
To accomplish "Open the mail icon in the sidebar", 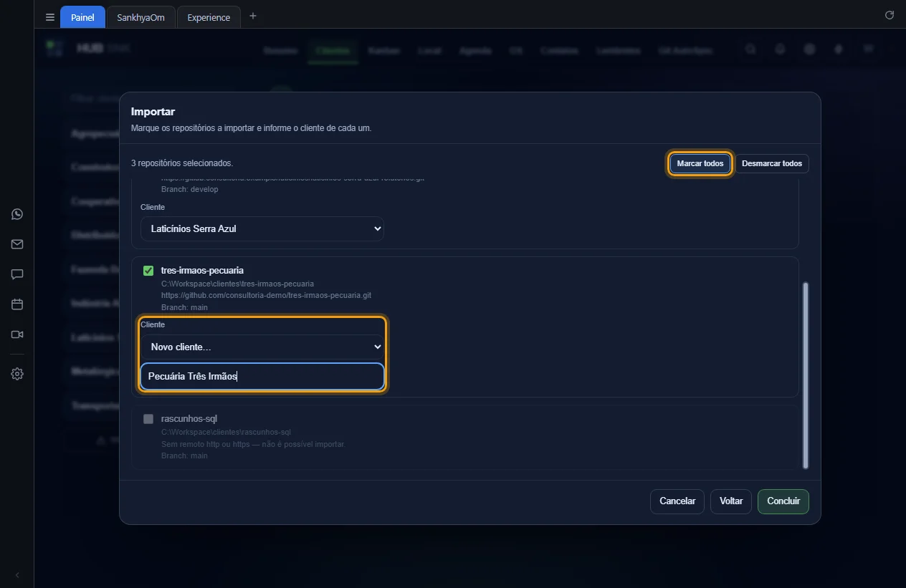I will [x=17, y=244].
